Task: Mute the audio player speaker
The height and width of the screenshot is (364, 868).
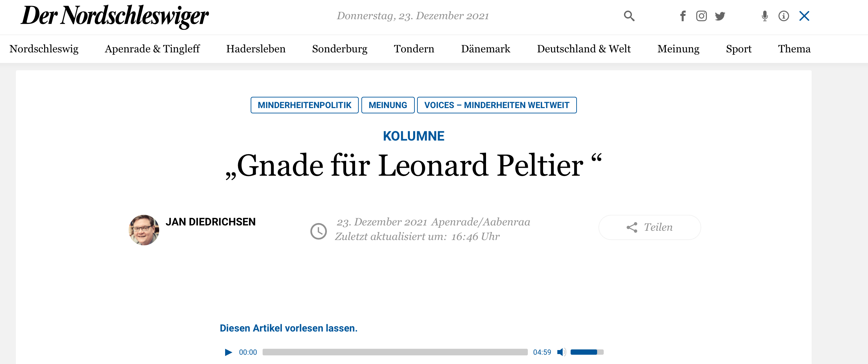Action: [561, 352]
